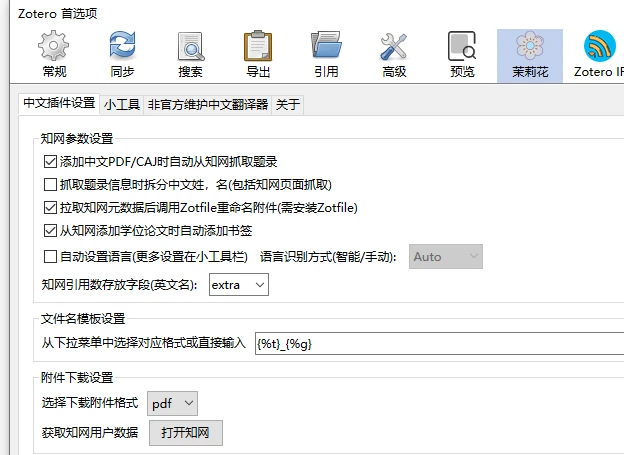
Task: Switch to the 非官方维护中文翻译器 tab
Action: pyautogui.click(x=208, y=105)
